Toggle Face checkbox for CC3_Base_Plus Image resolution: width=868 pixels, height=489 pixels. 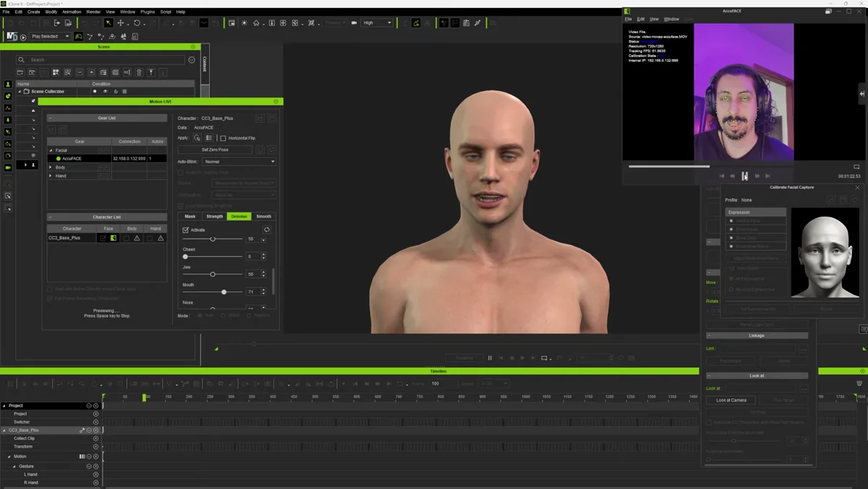(103, 238)
